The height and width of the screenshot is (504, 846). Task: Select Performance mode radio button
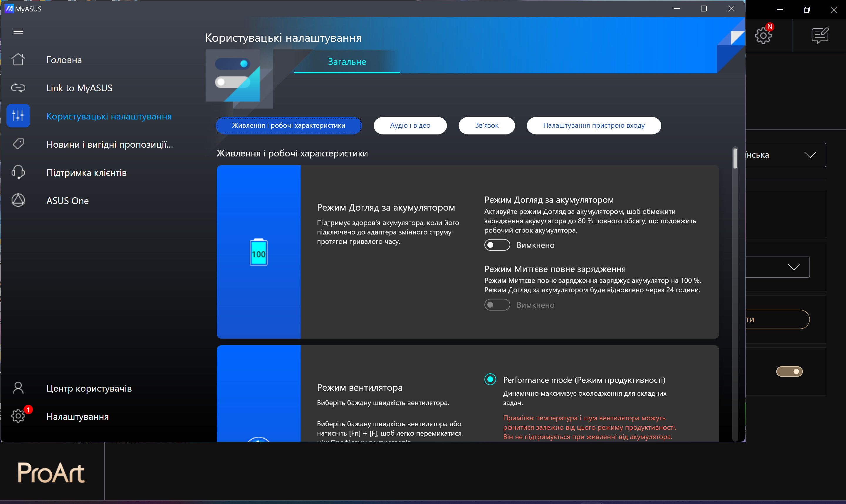coord(490,379)
